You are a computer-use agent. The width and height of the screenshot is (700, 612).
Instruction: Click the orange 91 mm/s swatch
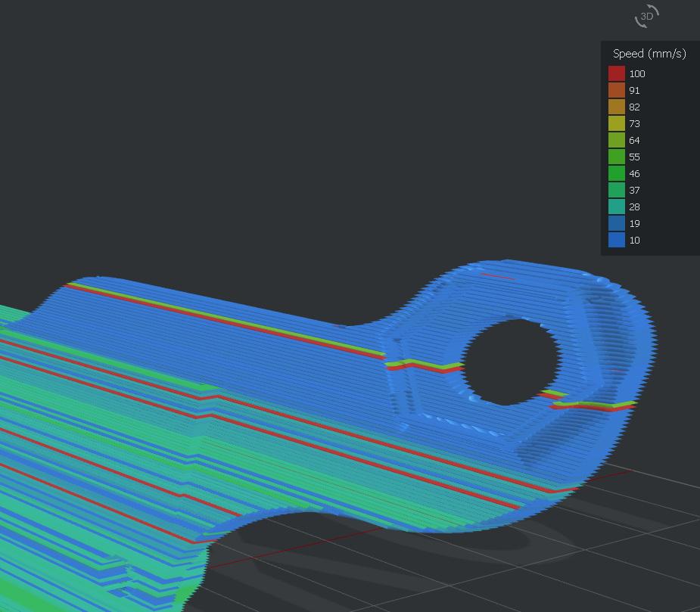[617, 90]
